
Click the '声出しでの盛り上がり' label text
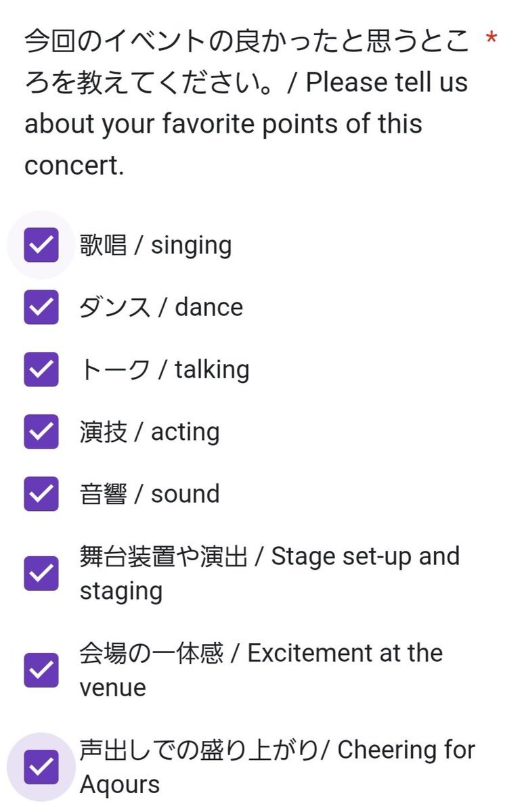tap(198, 750)
